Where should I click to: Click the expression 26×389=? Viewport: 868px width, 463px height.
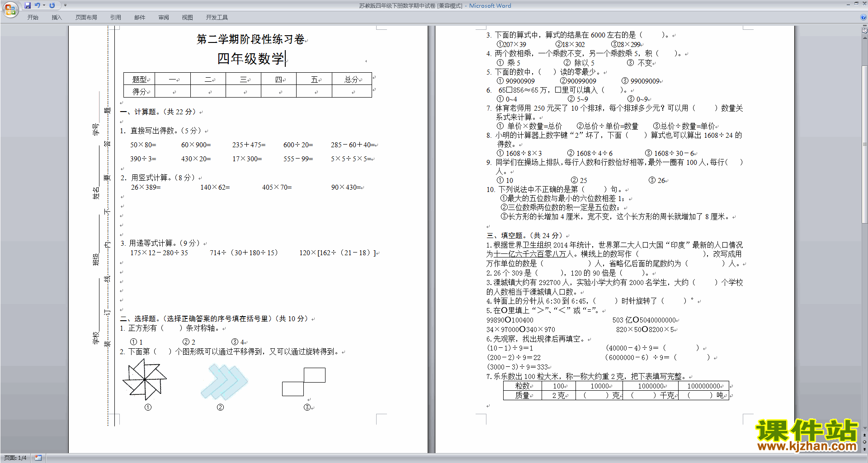[x=146, y=187]
